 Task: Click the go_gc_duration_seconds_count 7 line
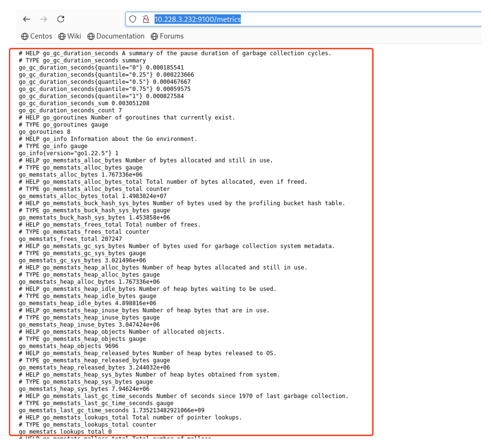(x=70, y=110)
